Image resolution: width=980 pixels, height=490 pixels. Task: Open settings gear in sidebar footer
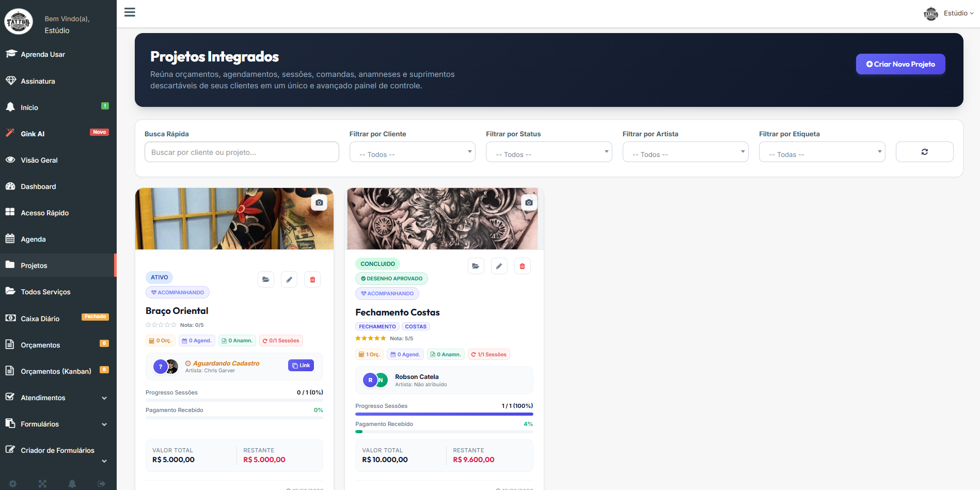[13, 484]
